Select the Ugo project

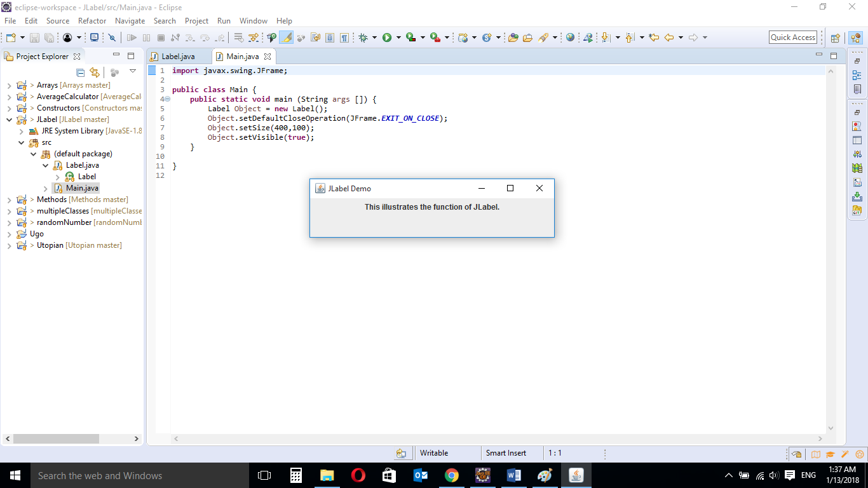37,234
